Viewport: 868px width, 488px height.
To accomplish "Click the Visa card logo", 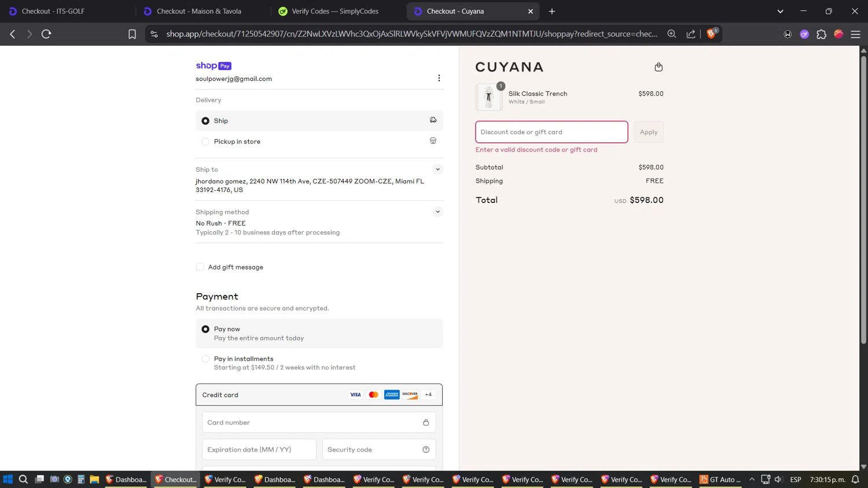I will tap(355, 394).
